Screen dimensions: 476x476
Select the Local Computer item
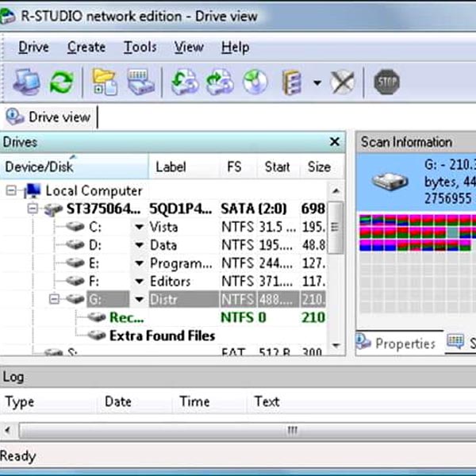94,190
